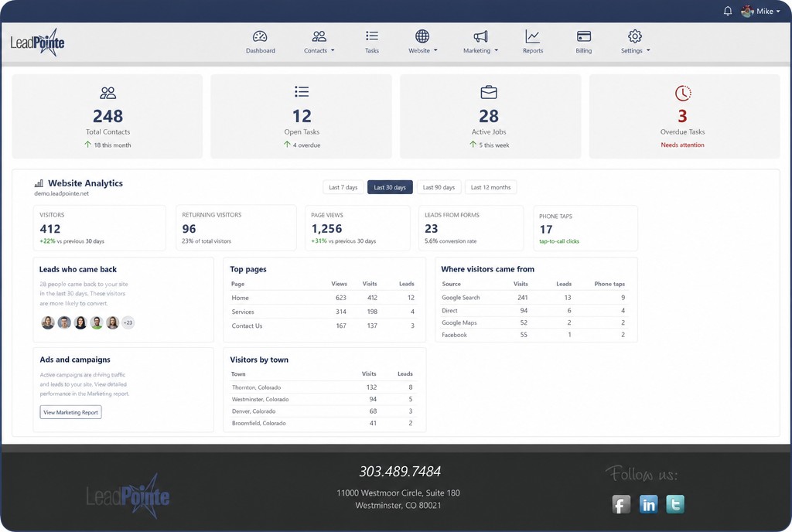
Task: Click the Overdue Tasks clock icon
Action: coord(683,93)
